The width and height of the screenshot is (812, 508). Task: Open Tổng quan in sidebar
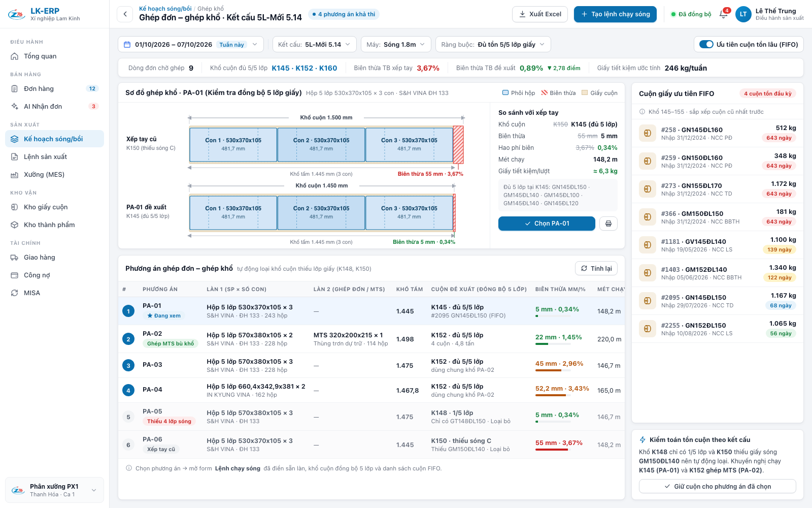point(54,56)
